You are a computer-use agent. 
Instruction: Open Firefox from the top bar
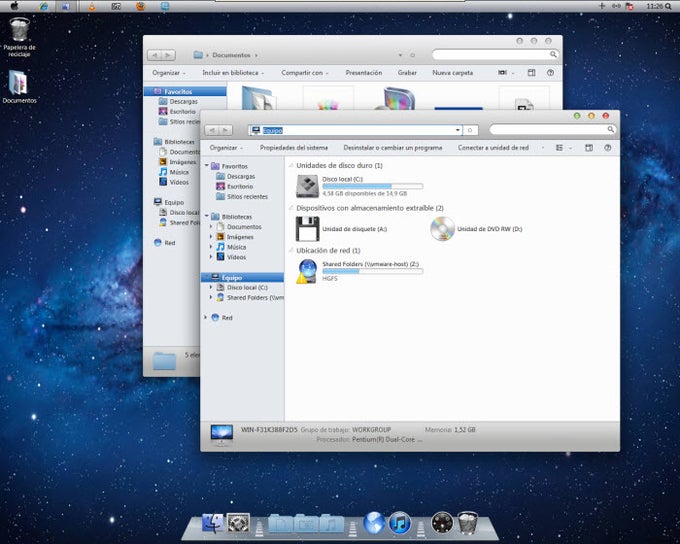coord(141,6)
